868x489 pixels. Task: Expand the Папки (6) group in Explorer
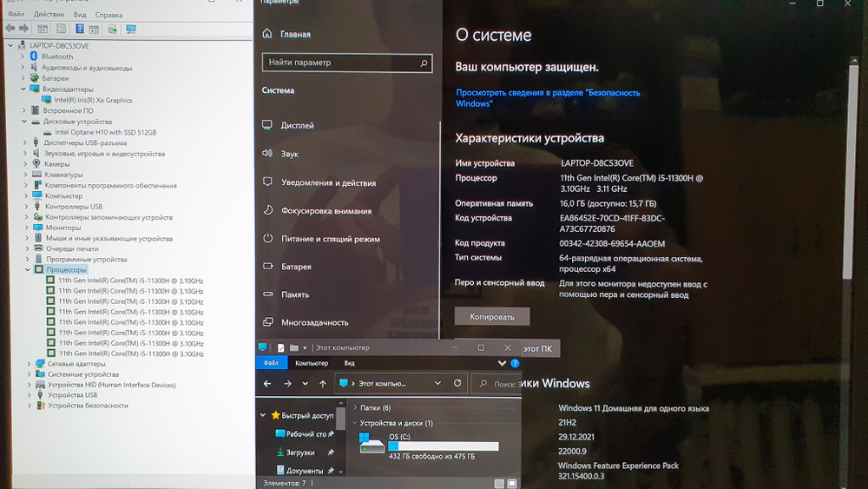[355, 407]
